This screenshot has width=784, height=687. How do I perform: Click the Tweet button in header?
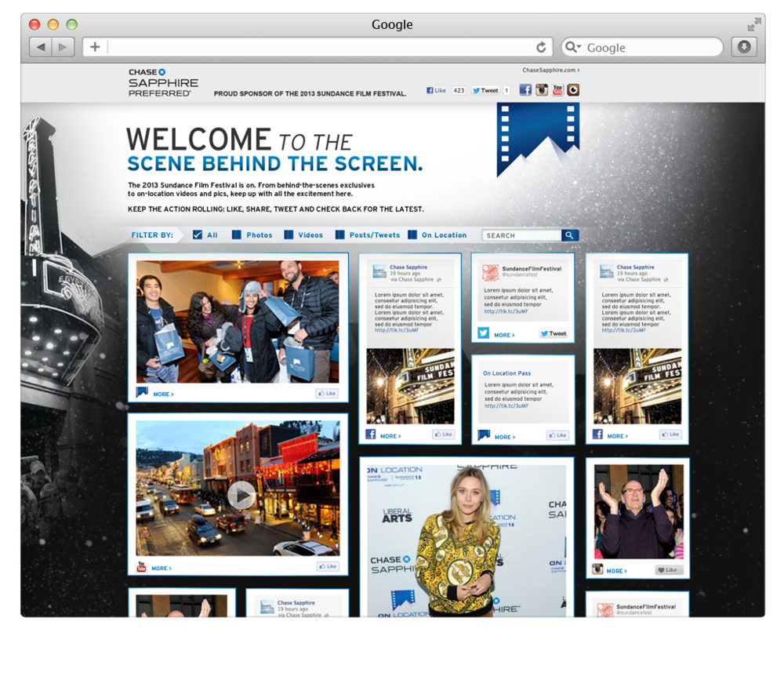(x=485, y=90)
